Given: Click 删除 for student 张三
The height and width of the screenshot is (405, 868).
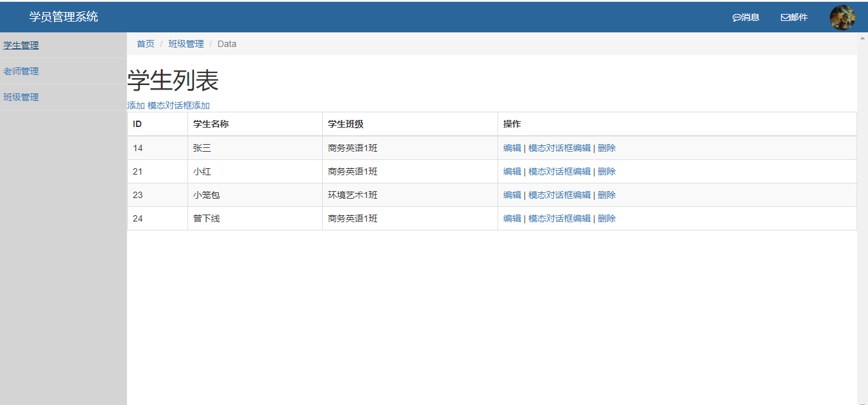Looking at the screenshot, I should pyautogui.click(x=607, y=148).
